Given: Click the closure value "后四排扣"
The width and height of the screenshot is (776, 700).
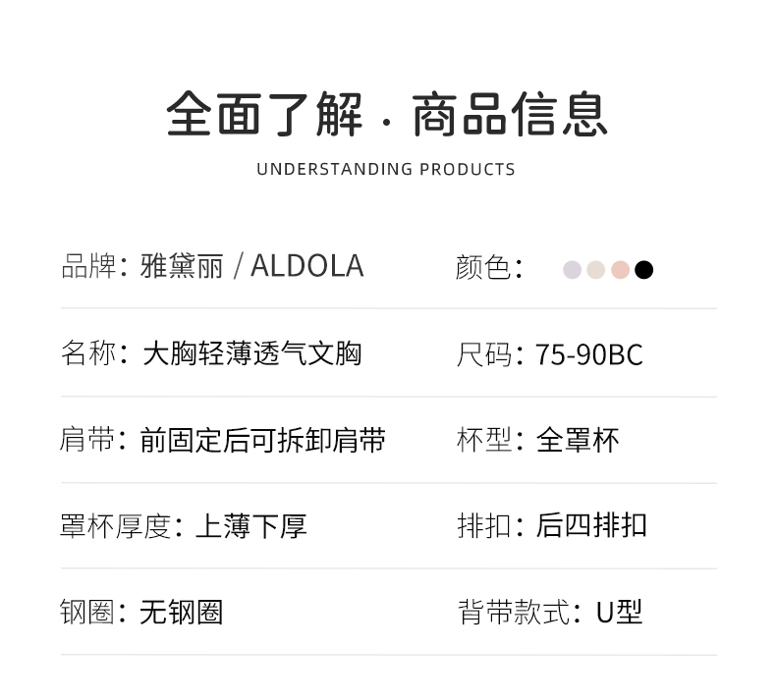Looking at the screenshot, I should pos(590,525).
